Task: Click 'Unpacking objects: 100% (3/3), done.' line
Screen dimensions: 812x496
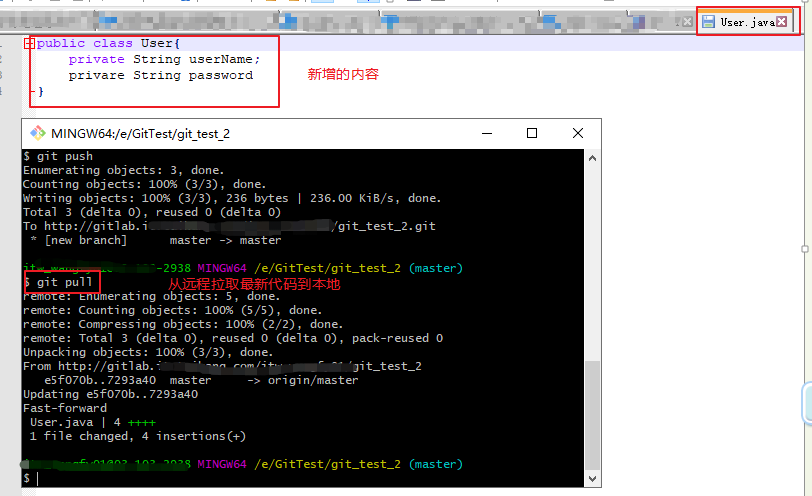Action: (148, 352)
